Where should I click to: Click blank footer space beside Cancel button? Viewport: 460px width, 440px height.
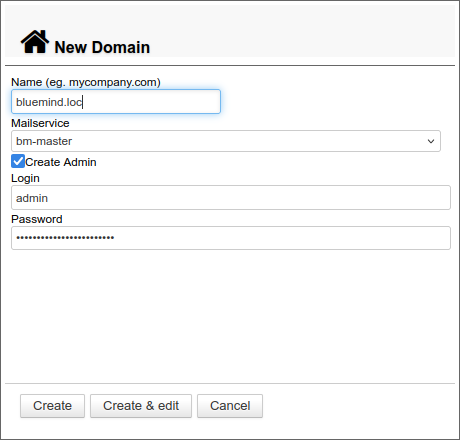point(358,406)
